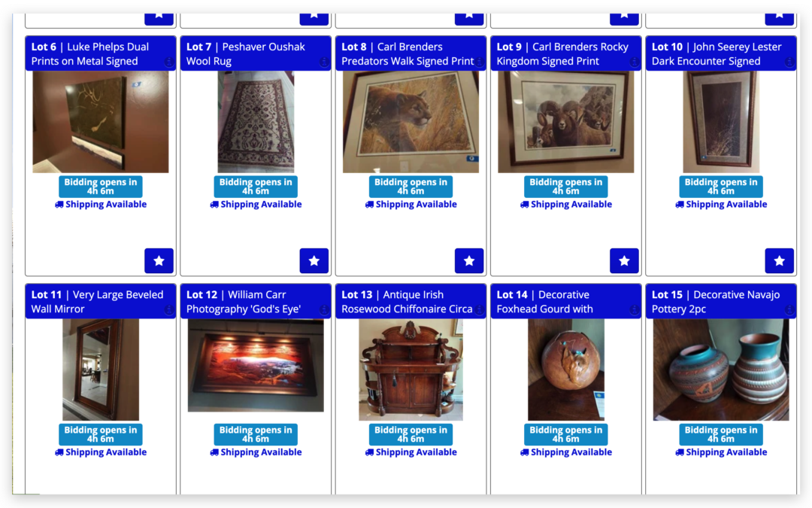Click Bidding opens button under Lot 6
The height and width of the screenshot is (508, 812).
[101, 187]
